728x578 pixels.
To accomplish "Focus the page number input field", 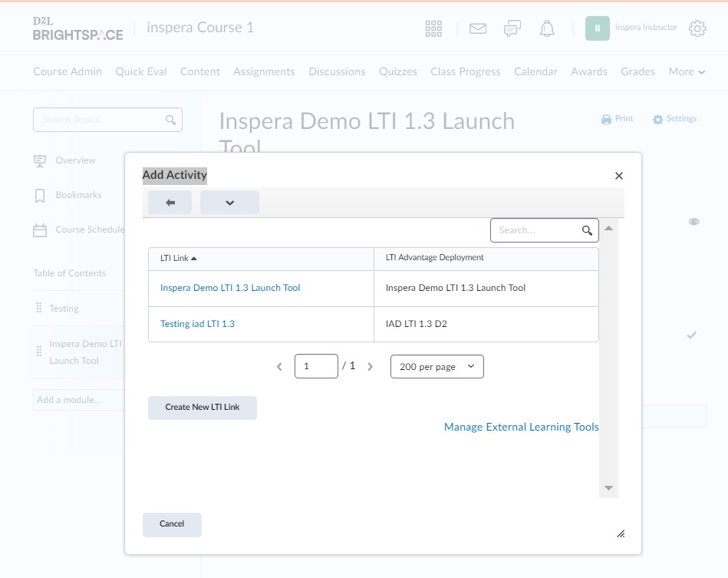I will point(316,366).
